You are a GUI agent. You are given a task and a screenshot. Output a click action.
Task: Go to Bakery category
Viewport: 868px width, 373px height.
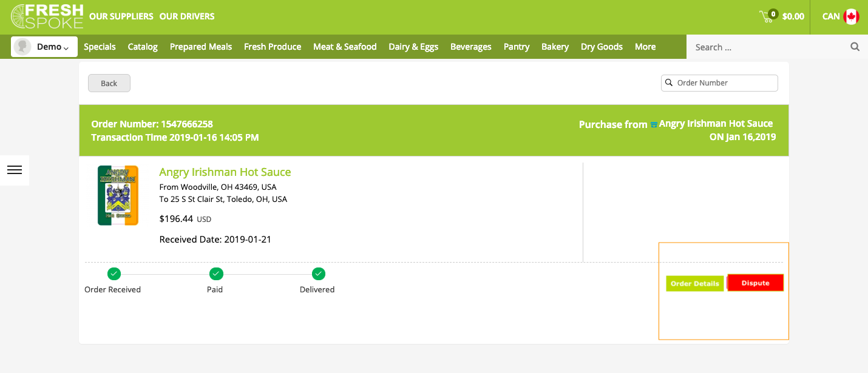pyautogui.click(x=555, y=47)
